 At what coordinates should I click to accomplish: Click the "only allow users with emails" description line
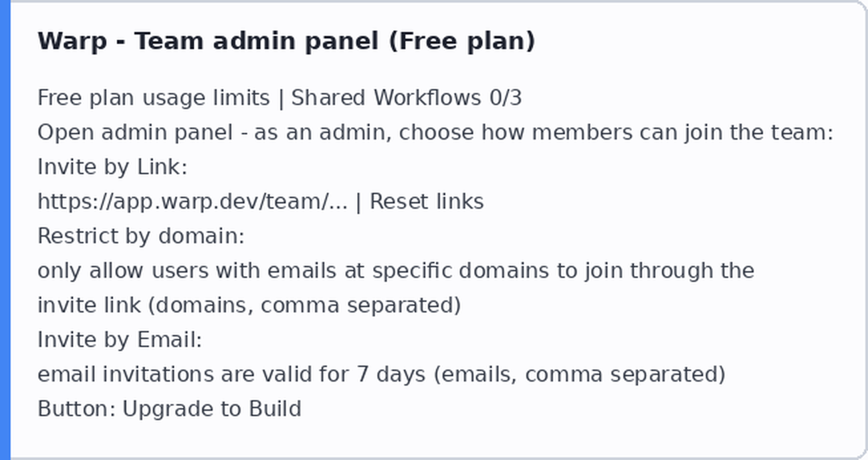395,270
